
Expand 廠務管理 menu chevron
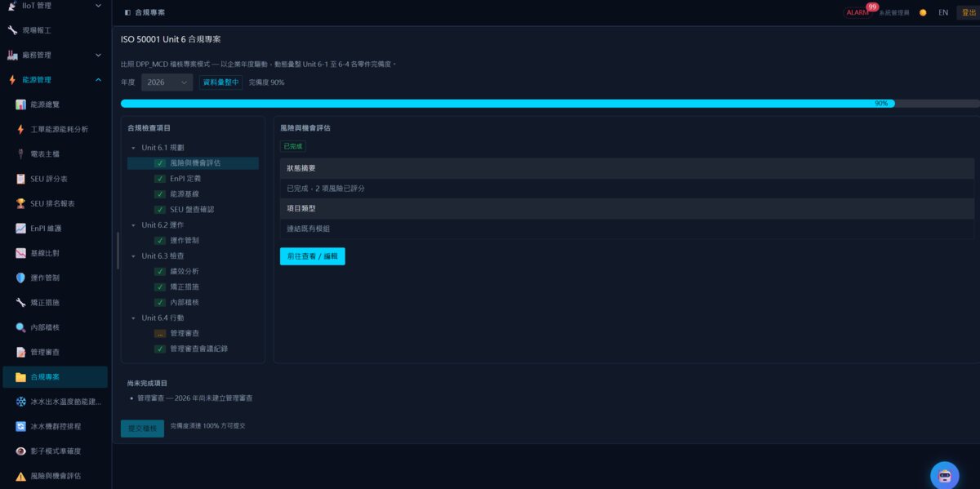coord(98,55)
